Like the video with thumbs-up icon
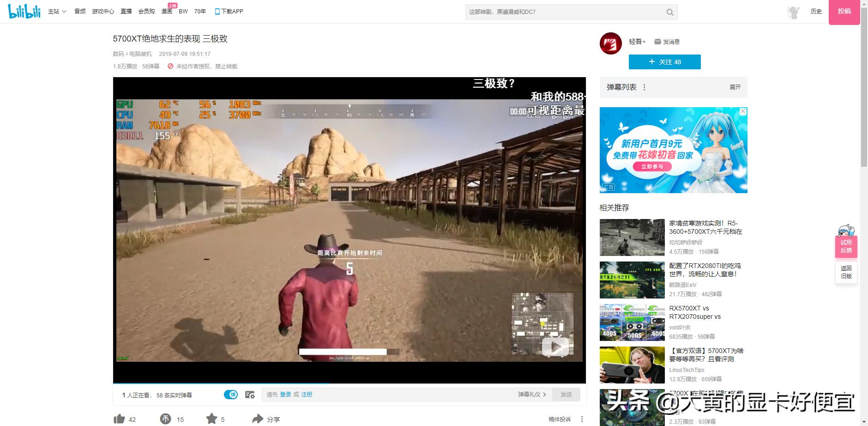The height and width of the screenshot is (426, 868). coord(119,419)
